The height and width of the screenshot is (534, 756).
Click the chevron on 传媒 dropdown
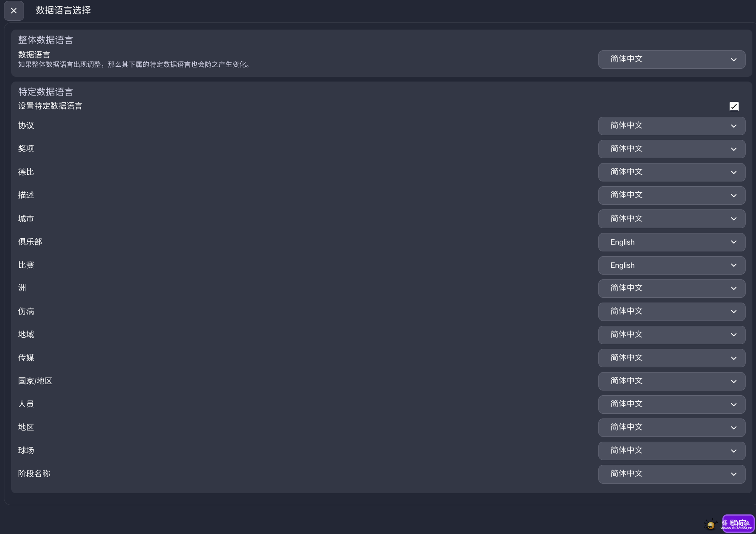pos(734,358)
